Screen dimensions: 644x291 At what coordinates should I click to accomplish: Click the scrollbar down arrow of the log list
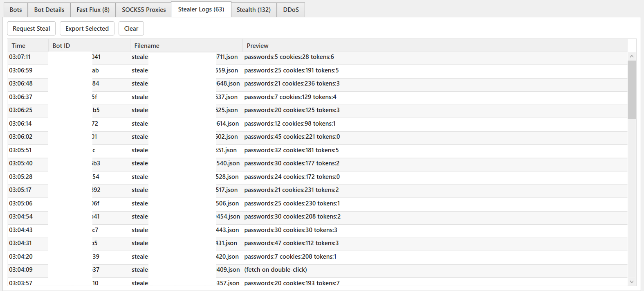(x=632, y=282)
